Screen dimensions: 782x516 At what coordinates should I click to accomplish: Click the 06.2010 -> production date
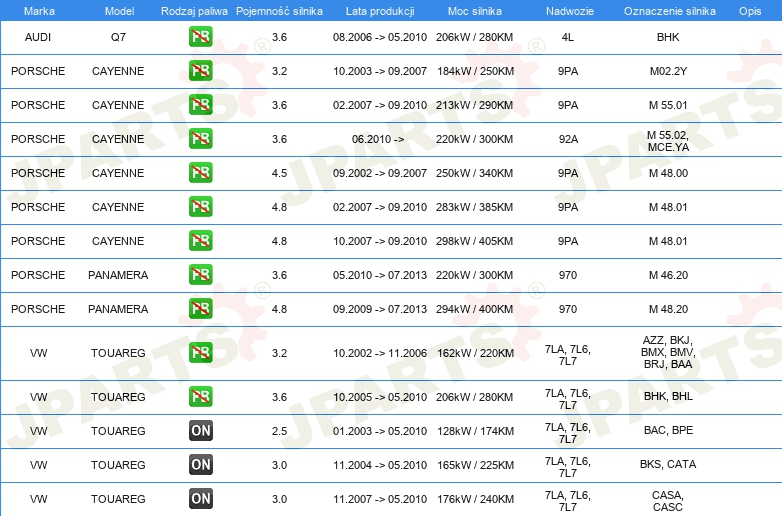(378, 139)
